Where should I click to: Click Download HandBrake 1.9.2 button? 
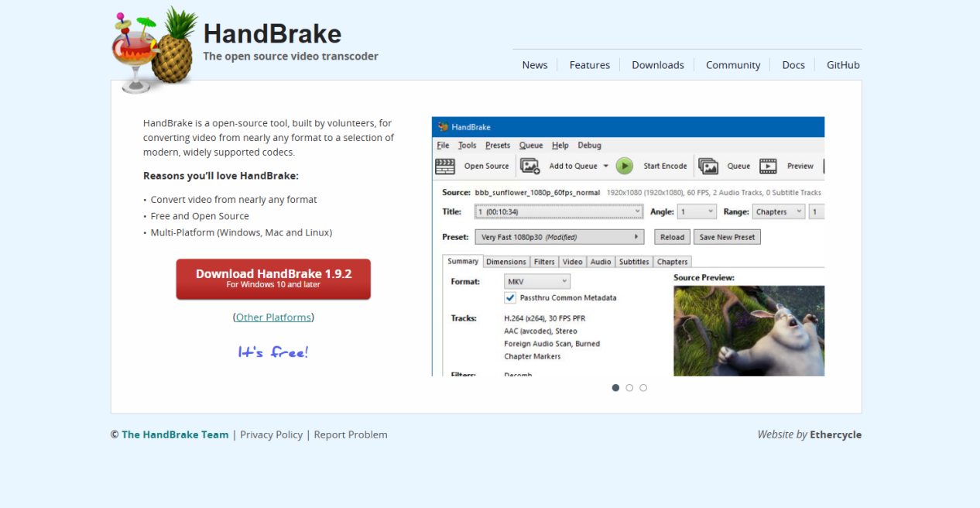(x=273, y=279)
